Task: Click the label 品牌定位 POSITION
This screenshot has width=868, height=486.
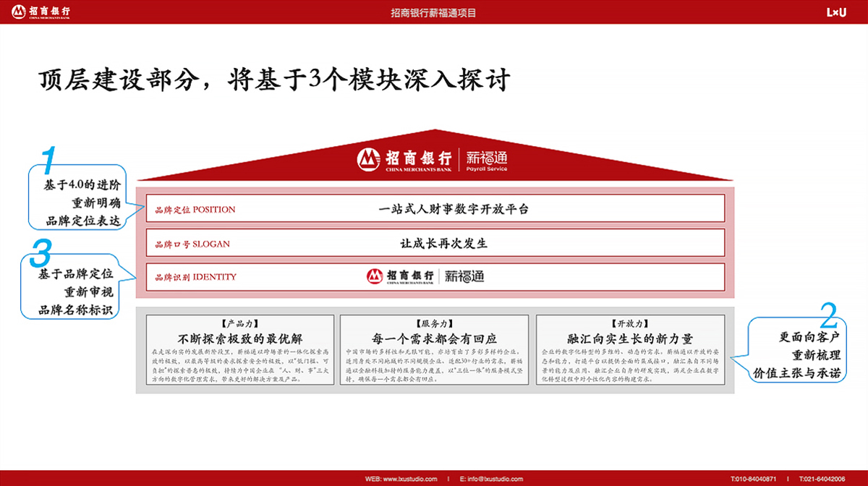Action: point(195,210)
